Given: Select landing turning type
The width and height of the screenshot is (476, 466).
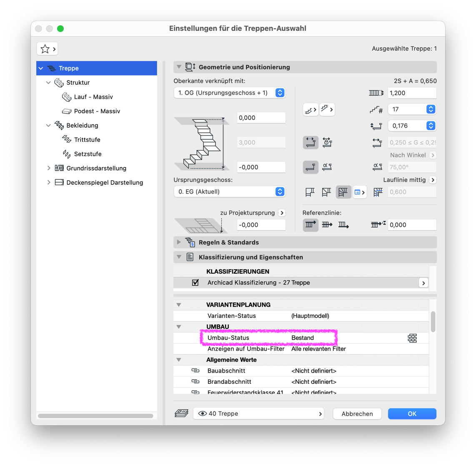Looking at the screenshot, I should (310, 192).
